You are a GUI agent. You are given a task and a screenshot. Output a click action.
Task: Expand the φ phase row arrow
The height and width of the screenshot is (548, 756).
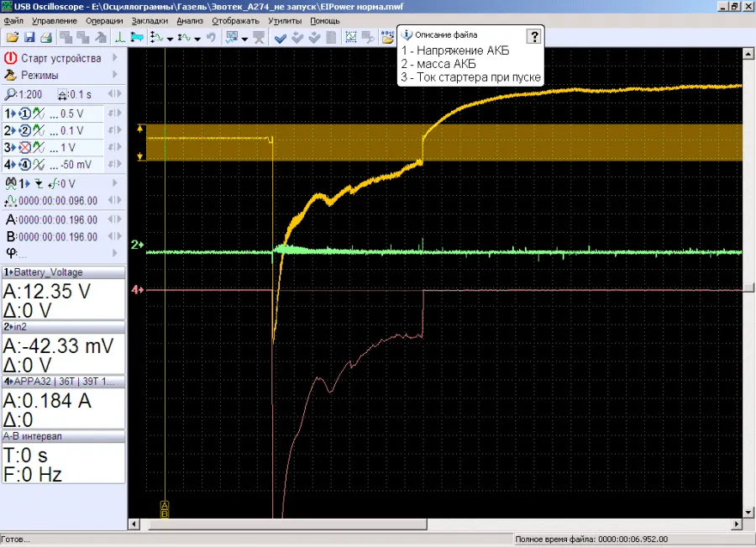(x=115, y=253)
